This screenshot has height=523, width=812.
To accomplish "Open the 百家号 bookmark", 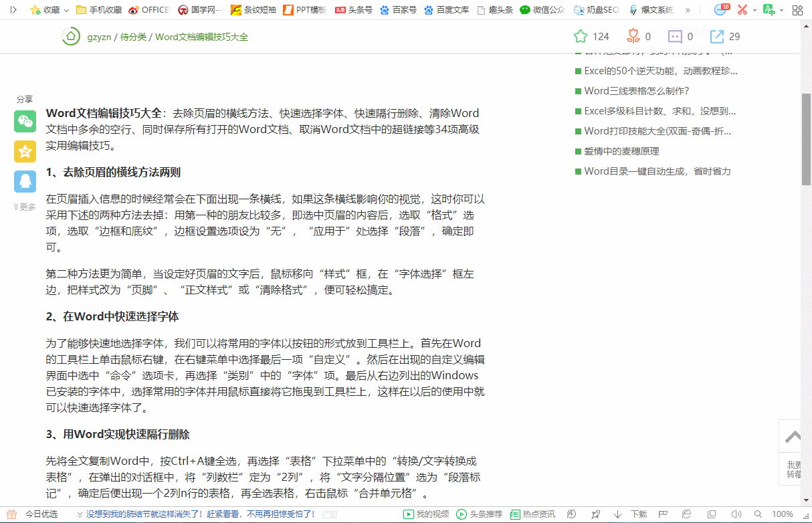I will coord(398,10).
